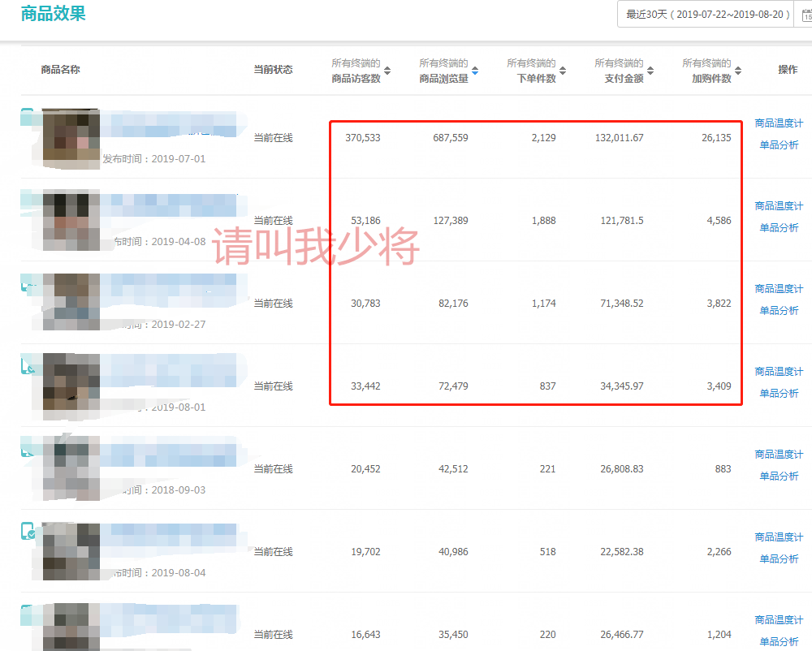The width and height of the screenshot is (812, 651).
Task: Open 商品温度计 for product with 19,702 visitors
Action: 779,537
